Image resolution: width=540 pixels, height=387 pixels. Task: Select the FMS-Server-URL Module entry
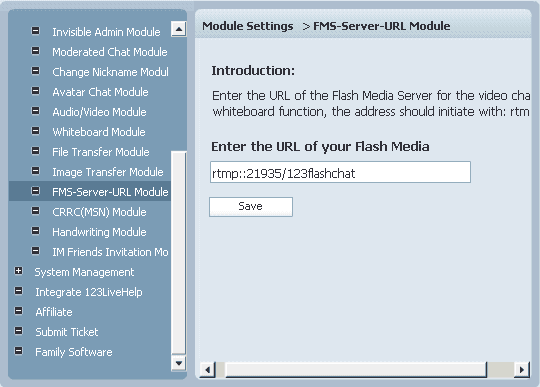coord(110,192)
